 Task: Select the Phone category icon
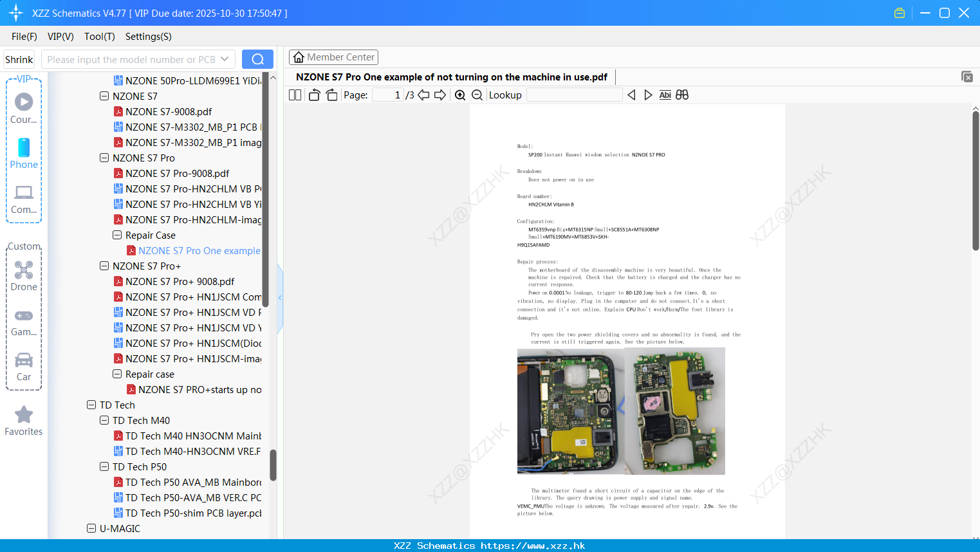[x=24, y=154]
